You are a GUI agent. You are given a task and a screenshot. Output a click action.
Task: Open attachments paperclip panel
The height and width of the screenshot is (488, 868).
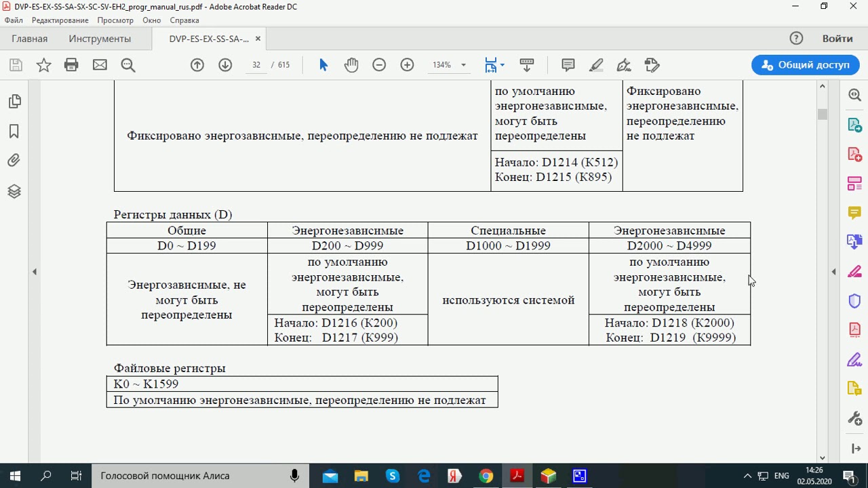pos(14,161)
